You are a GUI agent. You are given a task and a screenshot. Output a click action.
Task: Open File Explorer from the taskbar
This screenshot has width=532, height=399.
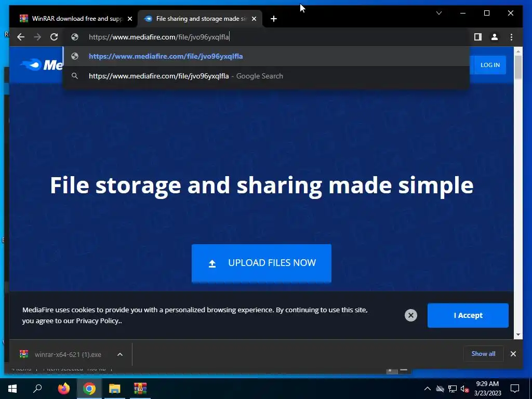click(x=115, y=389)
